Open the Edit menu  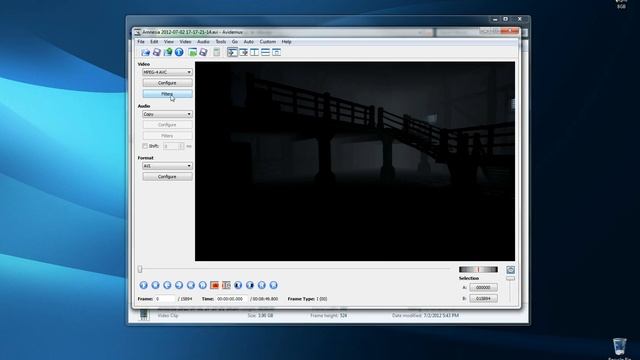[x=154, y=42]
